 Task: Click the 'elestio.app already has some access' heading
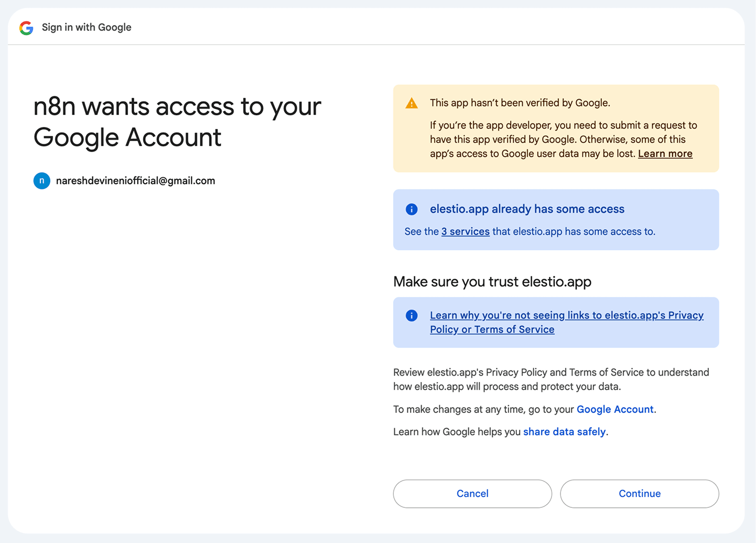[x=527, y=209]
